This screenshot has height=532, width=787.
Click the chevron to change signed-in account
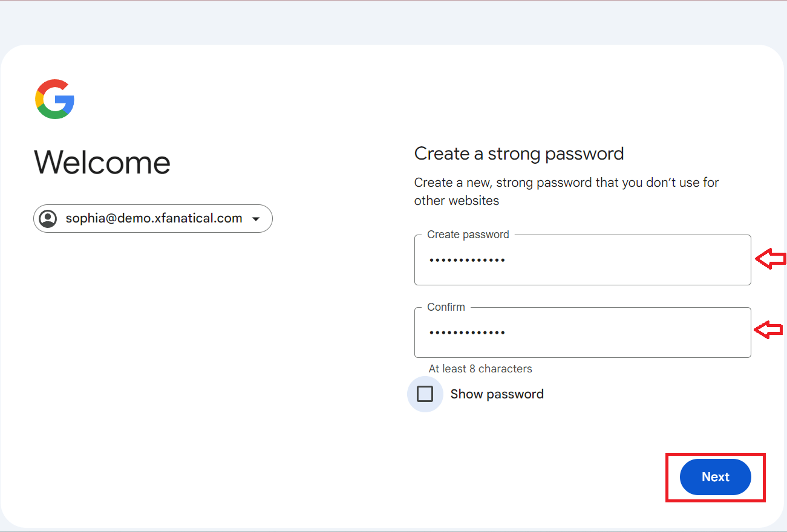pos(256,219)
